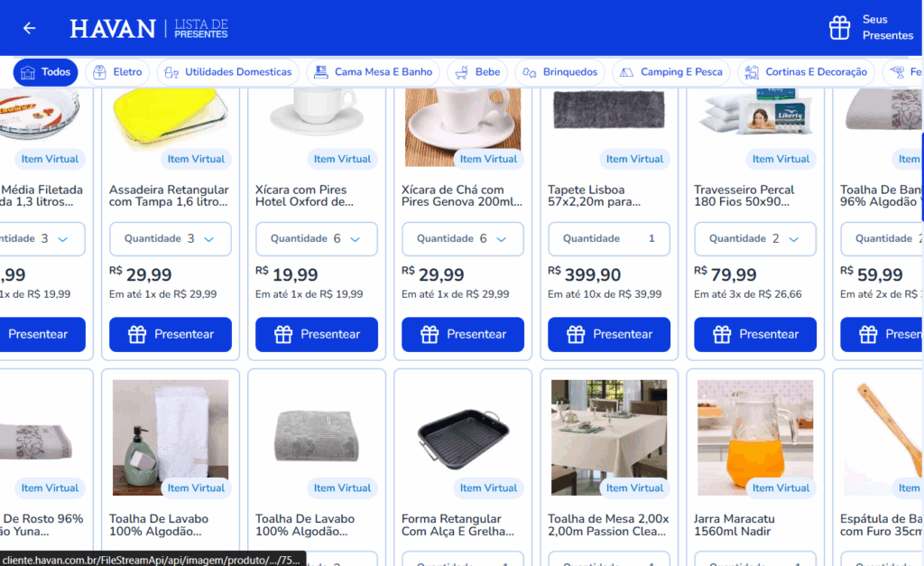
Task: Open the Cama Mesa E Banho tab
Action: click(373, 72)
